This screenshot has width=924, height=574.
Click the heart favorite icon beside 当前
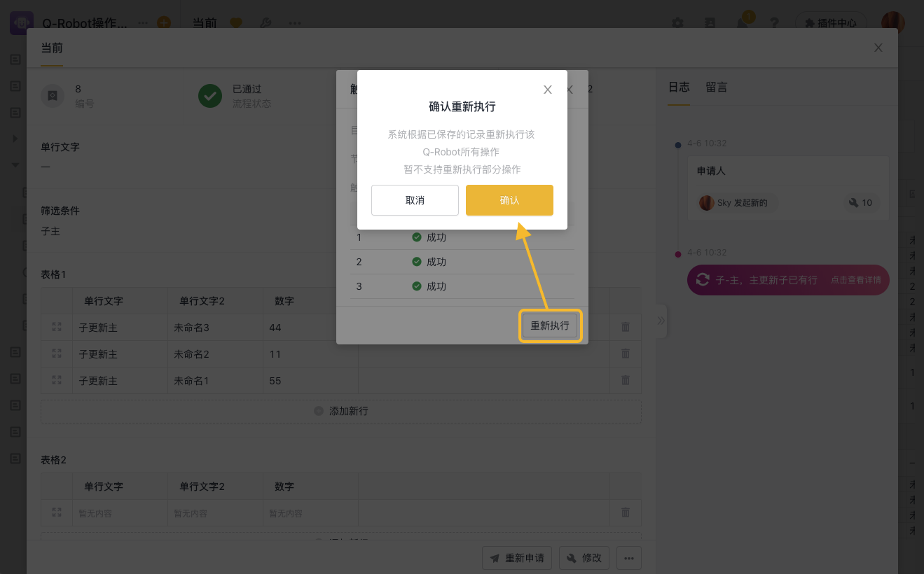coord(236,22)
